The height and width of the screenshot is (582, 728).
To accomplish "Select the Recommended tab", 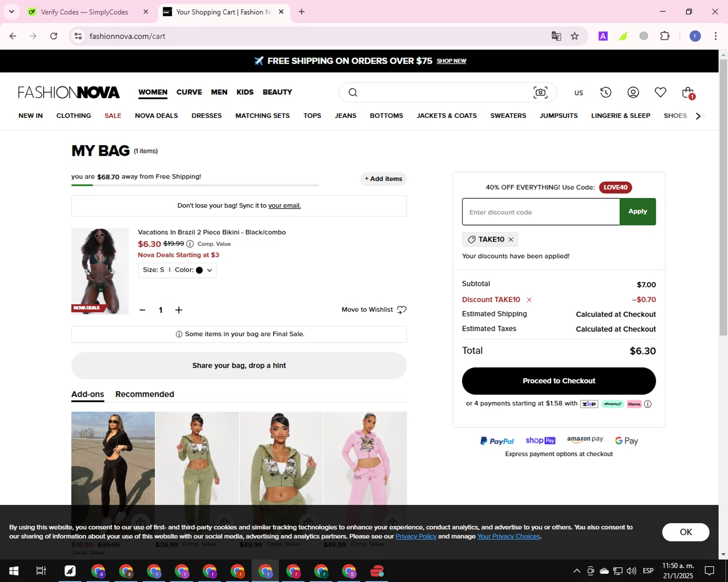I will point(145,394).
